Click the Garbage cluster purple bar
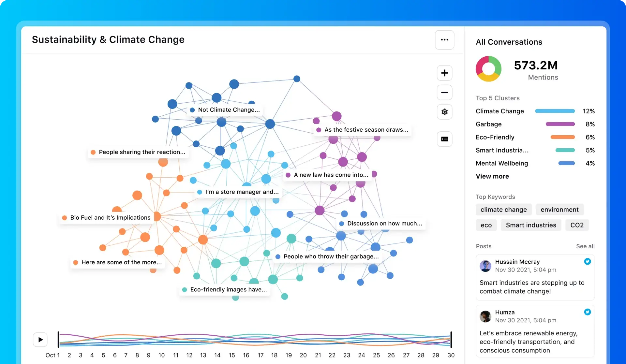Screen dimensions: 626x364 click(x=560, y=124)
